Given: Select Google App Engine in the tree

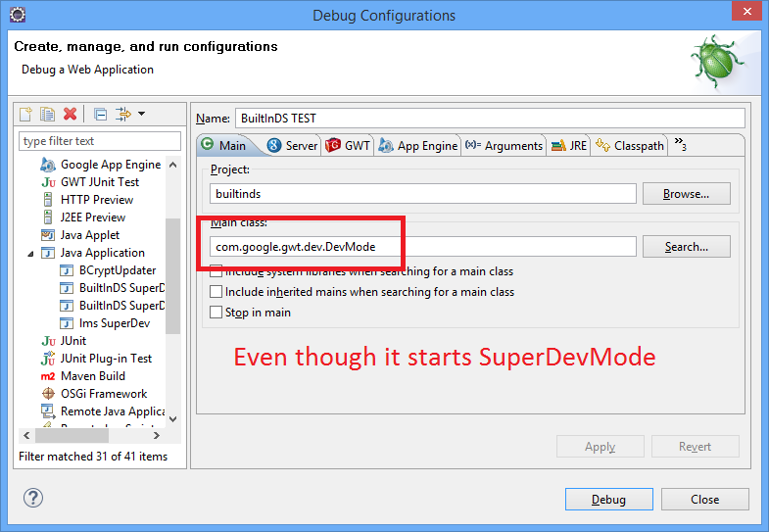Looking at the screenshot, I should tap(110, 165).
